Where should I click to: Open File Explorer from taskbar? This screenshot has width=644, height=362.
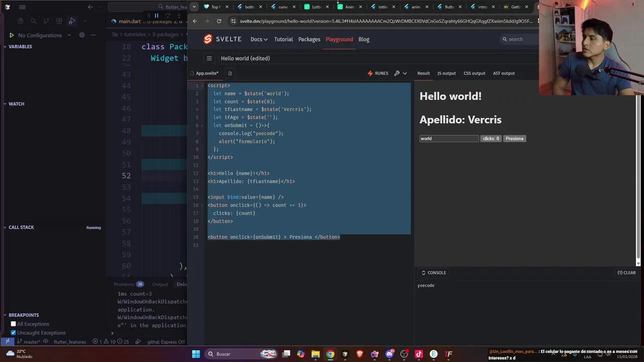(x=315, y=354)
